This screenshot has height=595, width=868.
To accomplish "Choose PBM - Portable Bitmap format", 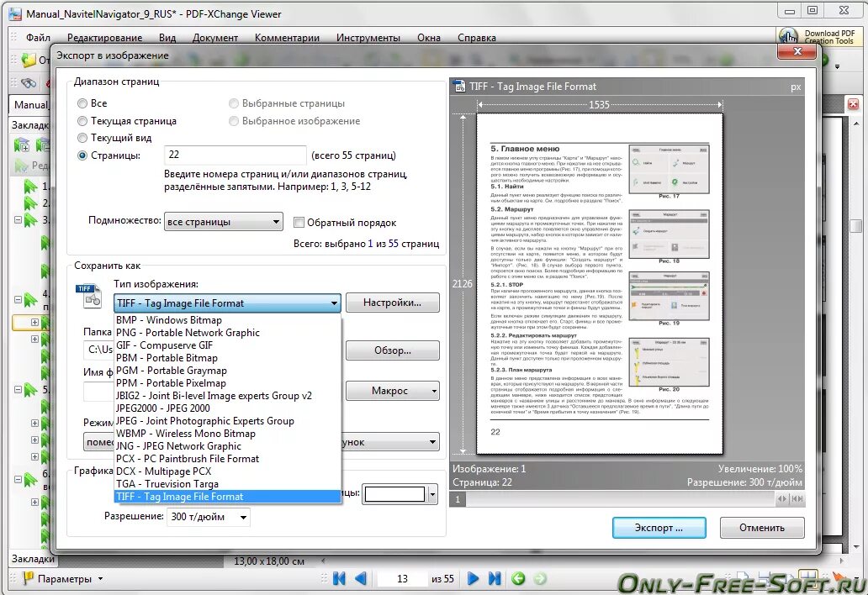I will point(228,358).
